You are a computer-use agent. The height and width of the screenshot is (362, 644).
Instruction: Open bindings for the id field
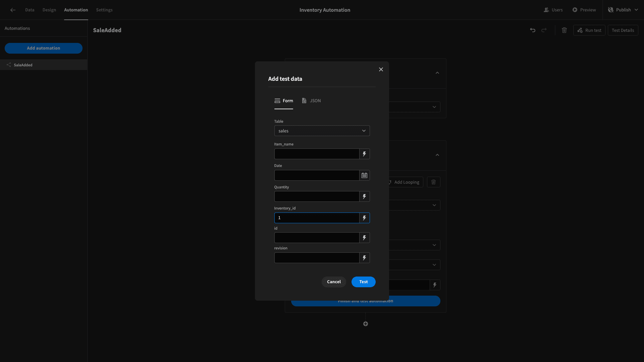coord(365,238)
